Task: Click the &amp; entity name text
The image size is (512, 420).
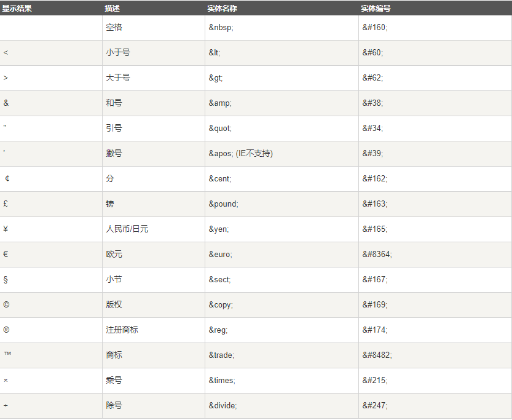Action: (x=220, y=103)
